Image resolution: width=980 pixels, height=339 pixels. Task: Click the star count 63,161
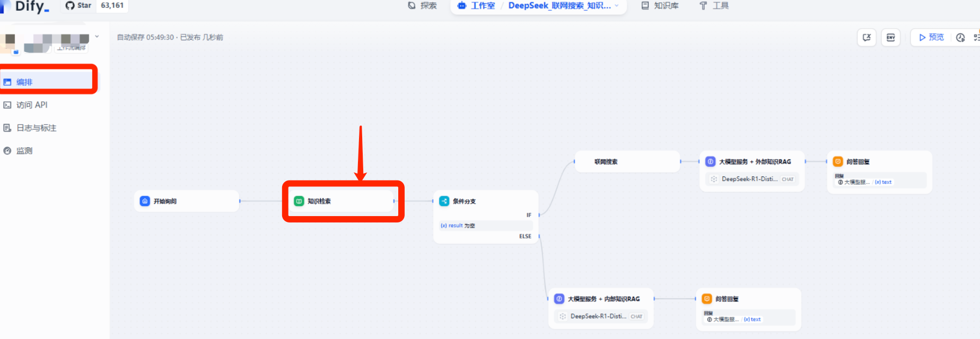click(x=112, y=5)
